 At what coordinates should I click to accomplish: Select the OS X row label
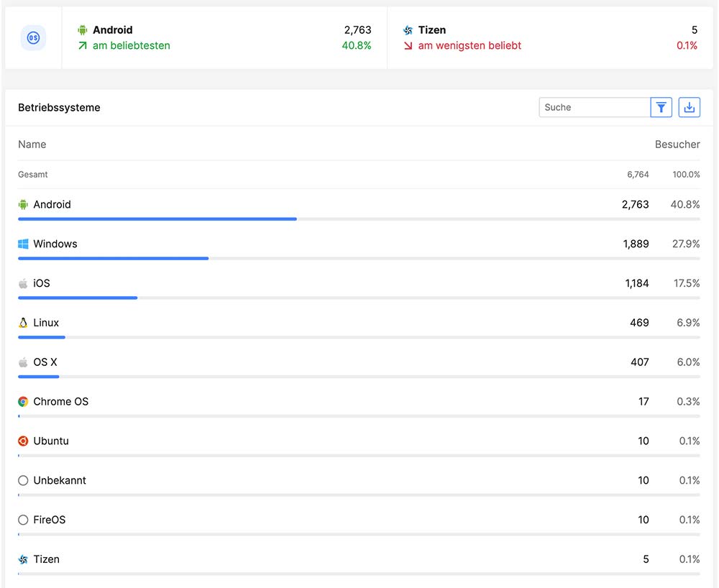coord(45,362)
